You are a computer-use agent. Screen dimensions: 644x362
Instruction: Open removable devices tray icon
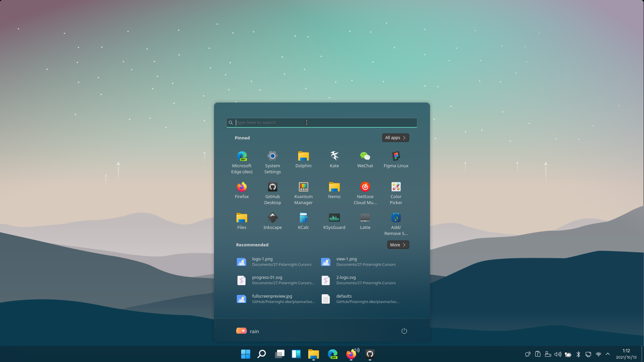click(x=548, y=354)
